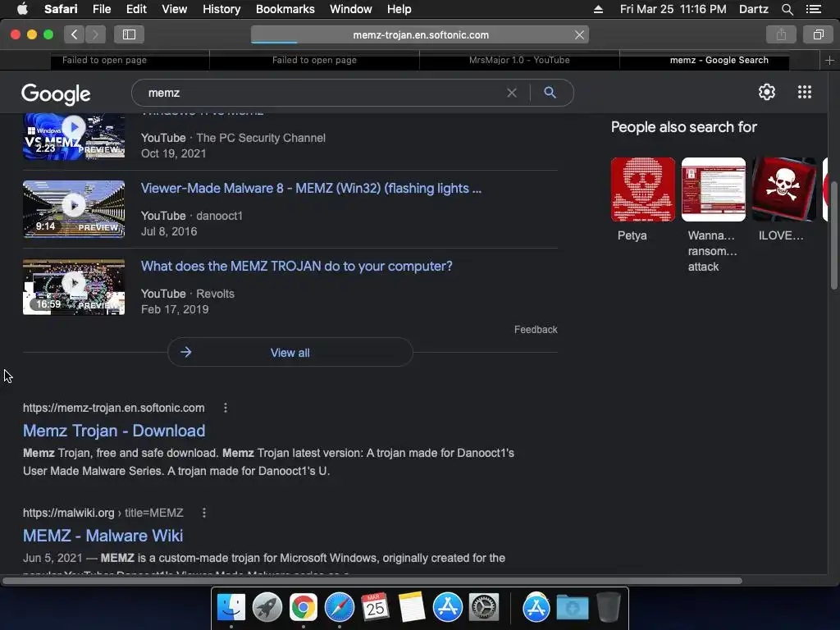
Task: Open the Bookmarks menu
Action: tap(285, 9)
